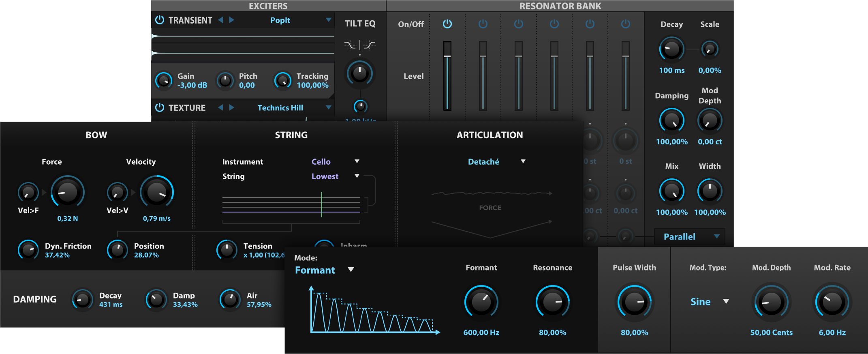Expand the Formant mode dropdown
Viewport: 868px width, 354px height.
point(351,270)
